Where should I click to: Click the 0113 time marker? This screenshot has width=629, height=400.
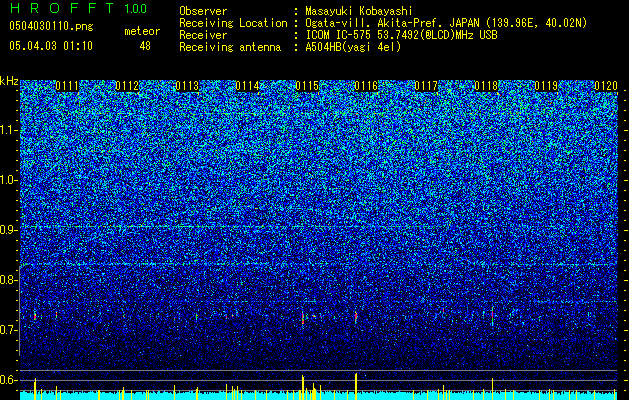coord(187,86)
